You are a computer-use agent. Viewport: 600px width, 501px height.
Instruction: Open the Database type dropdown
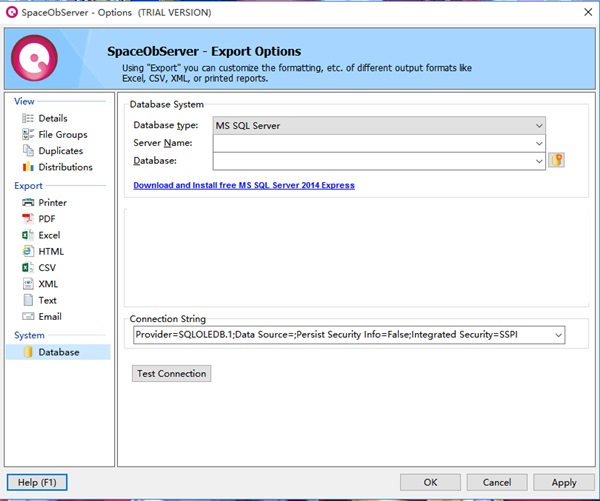click(379, 126)
